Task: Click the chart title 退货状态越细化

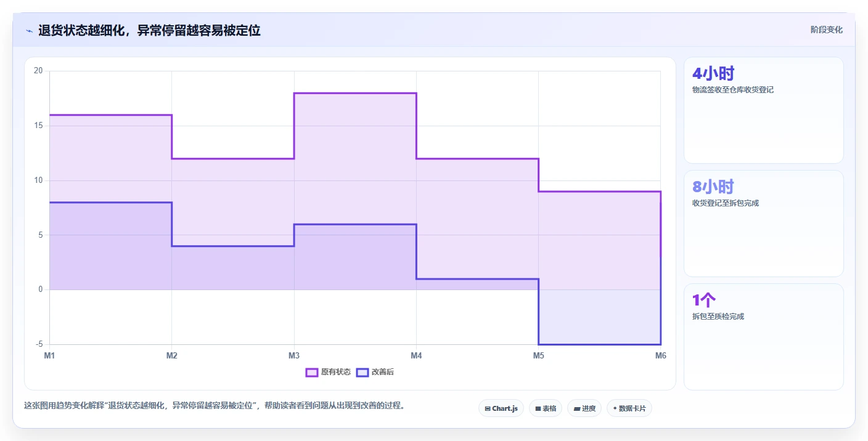Action: pyautogui.click(x=149, y=30)
